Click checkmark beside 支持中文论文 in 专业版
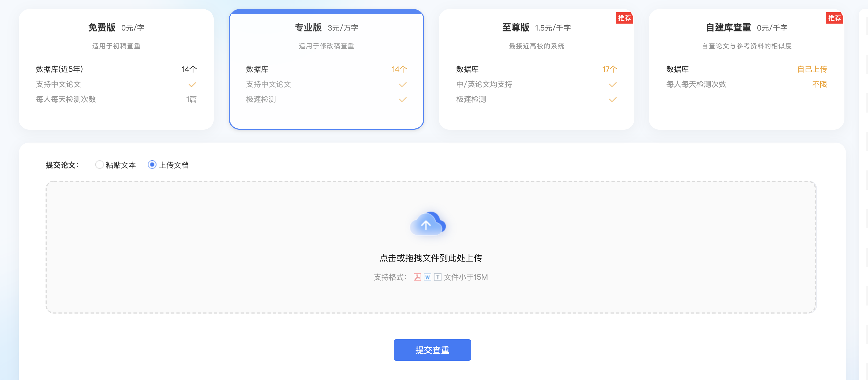868x380 pixels. (403, 84)
